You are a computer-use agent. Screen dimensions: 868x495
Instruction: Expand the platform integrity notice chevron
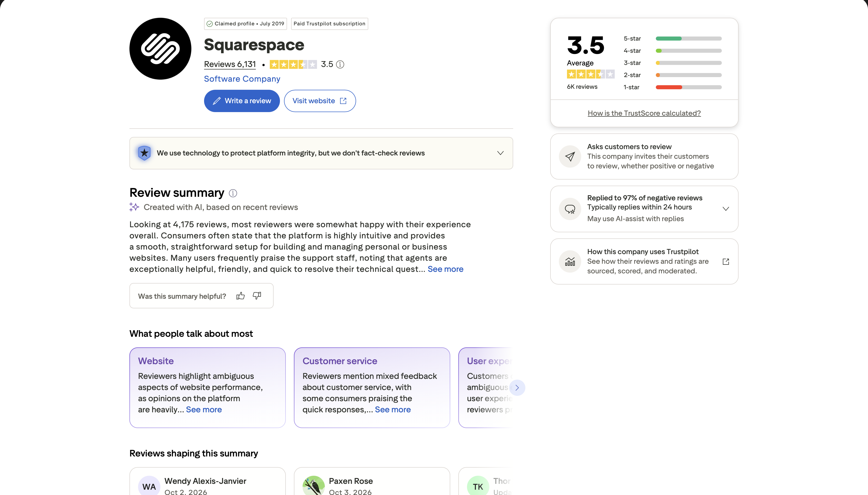tap(500, 153)
